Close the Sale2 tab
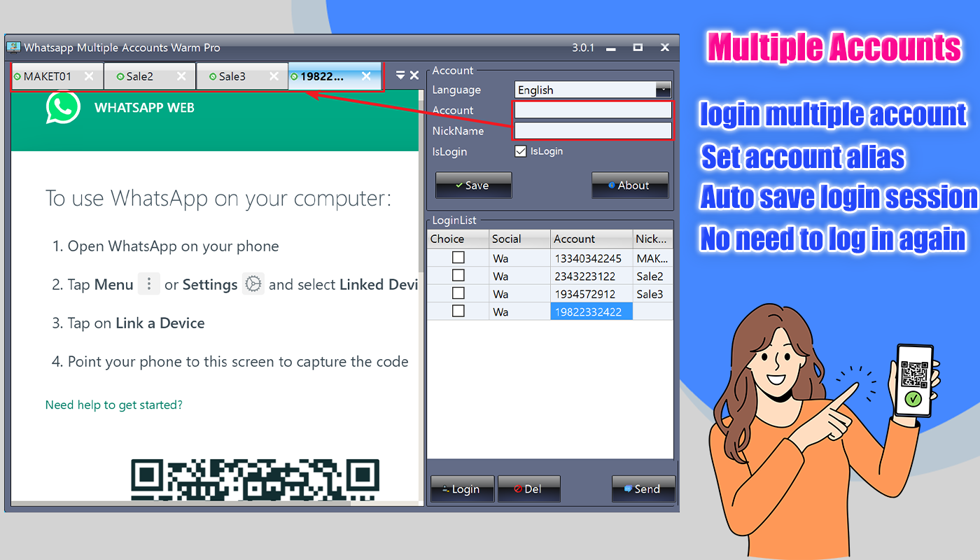The width and height of the screenshot is (980, 560). [181, 76]
